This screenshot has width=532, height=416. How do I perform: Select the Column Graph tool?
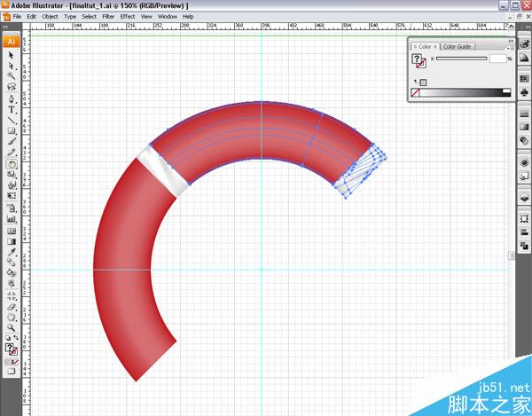coord(12,219)
